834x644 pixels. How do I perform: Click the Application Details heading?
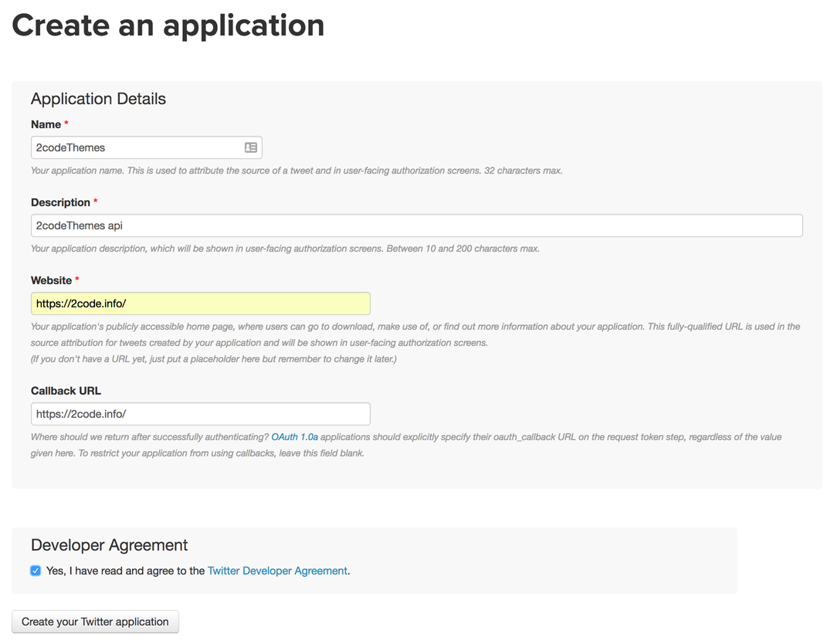coord(98,98)
